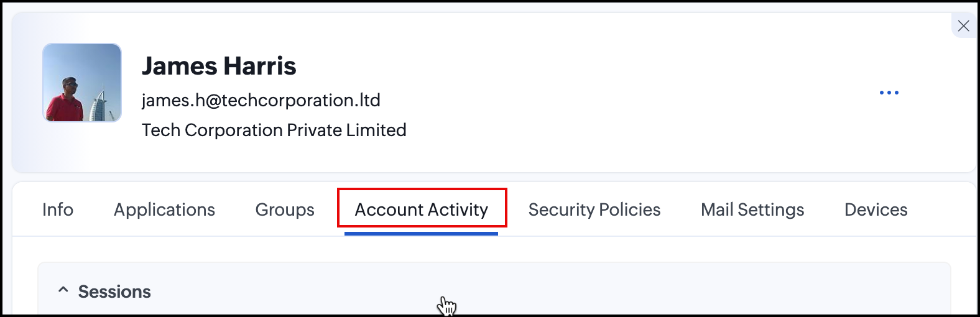Screen dimensions: 980x317
Task: Switch to the Info tab
Action: coord(58,209)
